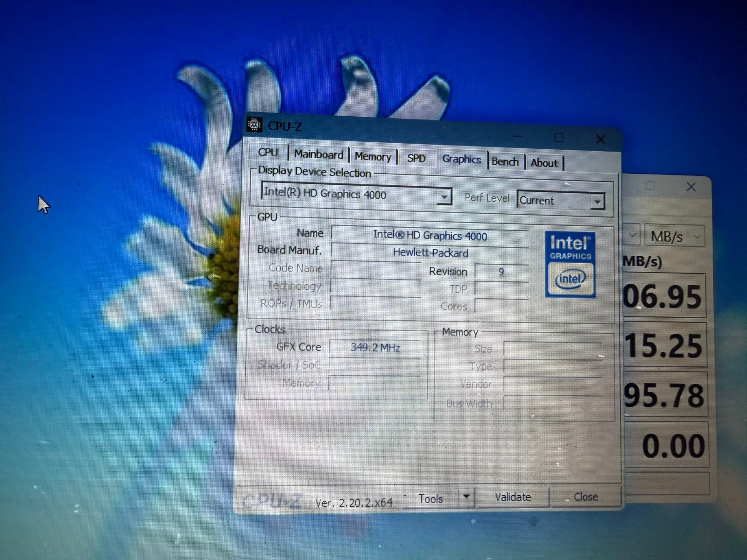Minimize the CPU-Z window
The image size is (747, 560).
coord(518,136)
